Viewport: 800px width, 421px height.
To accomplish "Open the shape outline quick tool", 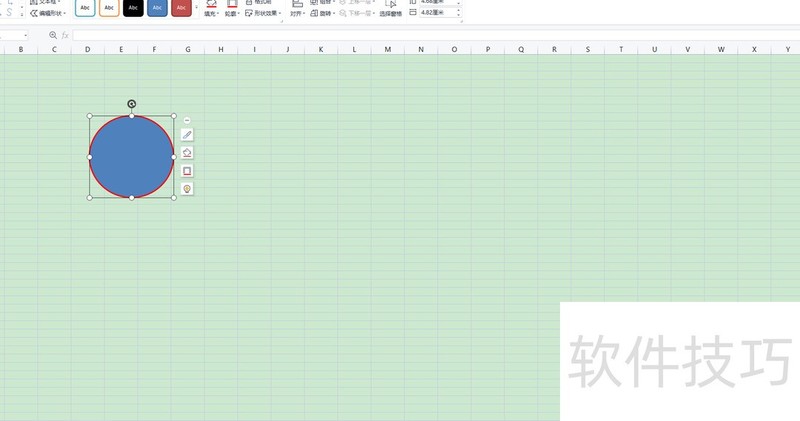I will 187,170.
